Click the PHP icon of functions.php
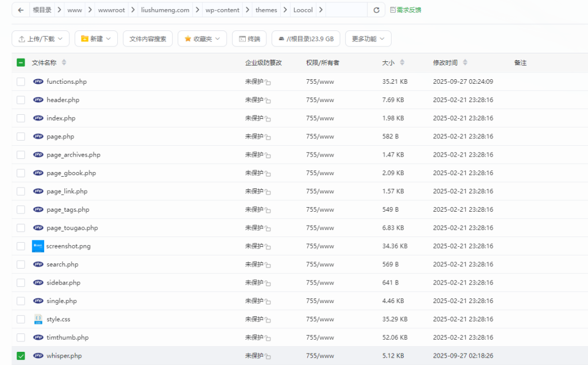Screen dimensions: 588x365 (x=38, y=81)
